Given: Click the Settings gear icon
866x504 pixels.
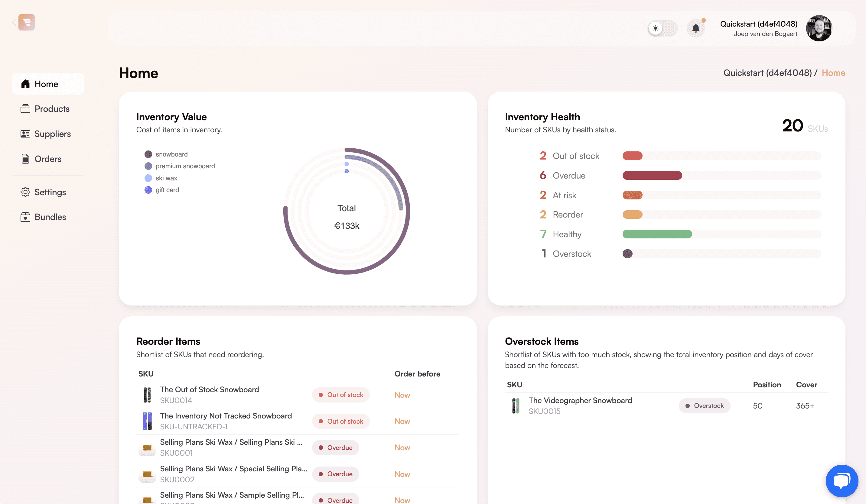Looking at the screenshot, I should point(25,192).
